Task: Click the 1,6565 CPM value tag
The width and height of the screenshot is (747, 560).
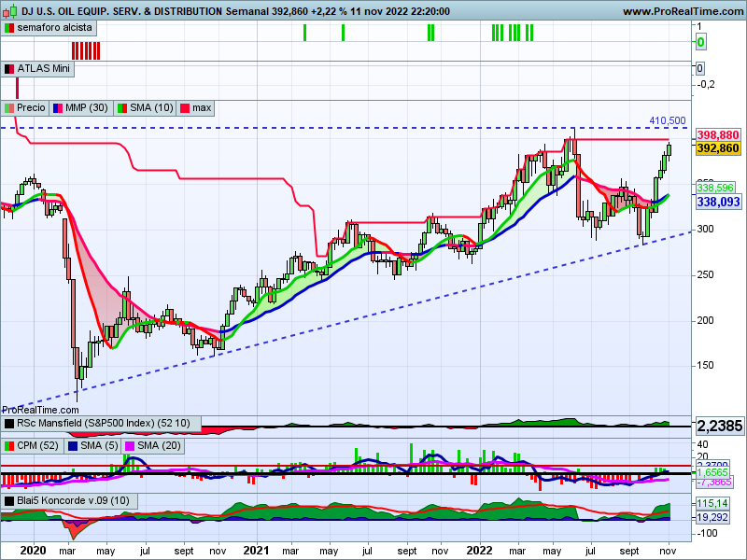Action: point(712,472)
